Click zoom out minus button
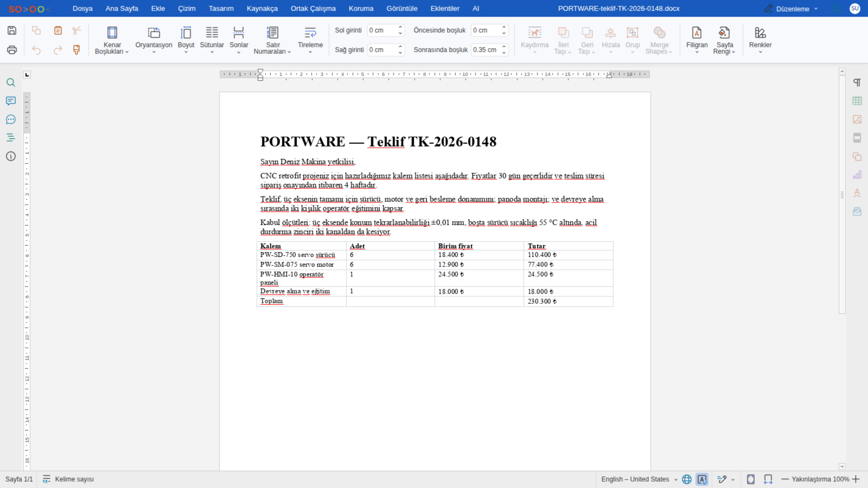 pos(785,479)
